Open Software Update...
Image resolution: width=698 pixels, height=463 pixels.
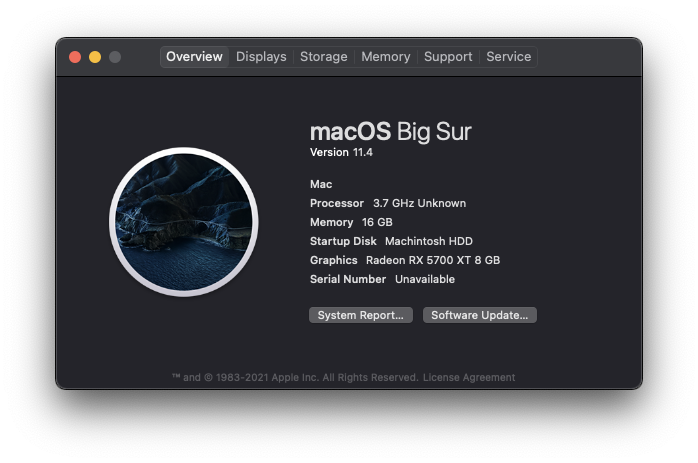(479, 315)
